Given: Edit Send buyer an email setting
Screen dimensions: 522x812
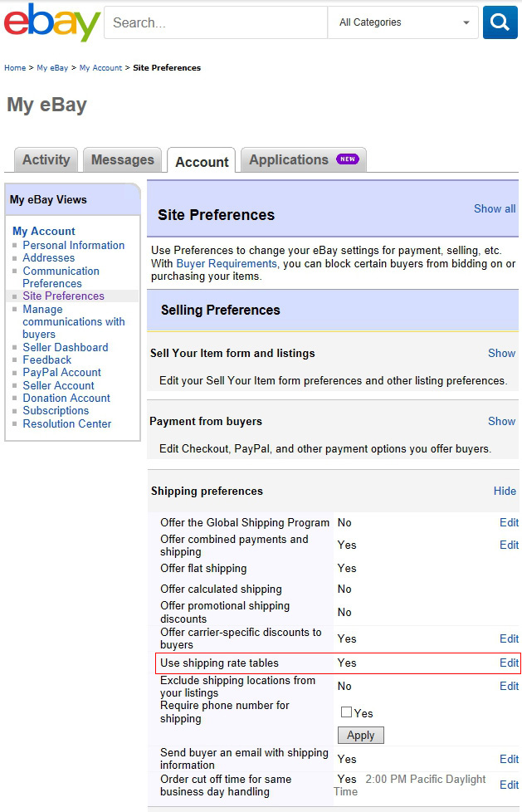Looking at the screenshot, I should click(509, 759).
